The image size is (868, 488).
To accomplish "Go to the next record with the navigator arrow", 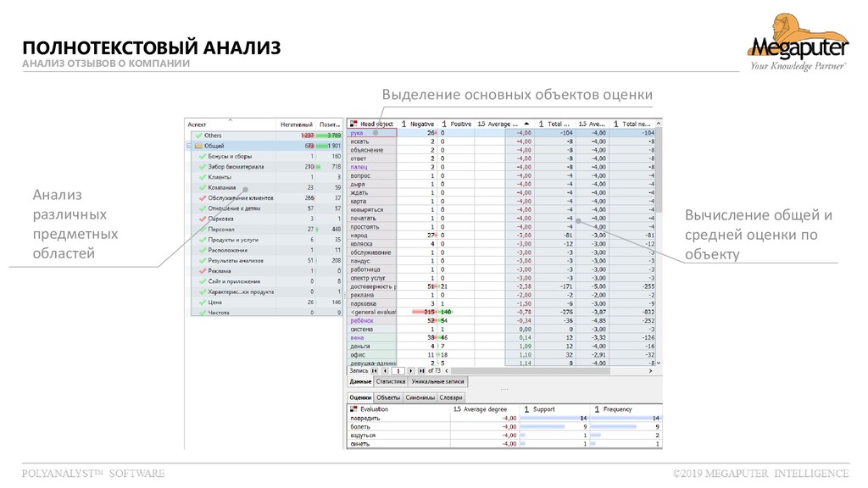I will click(x=411, y=371).
